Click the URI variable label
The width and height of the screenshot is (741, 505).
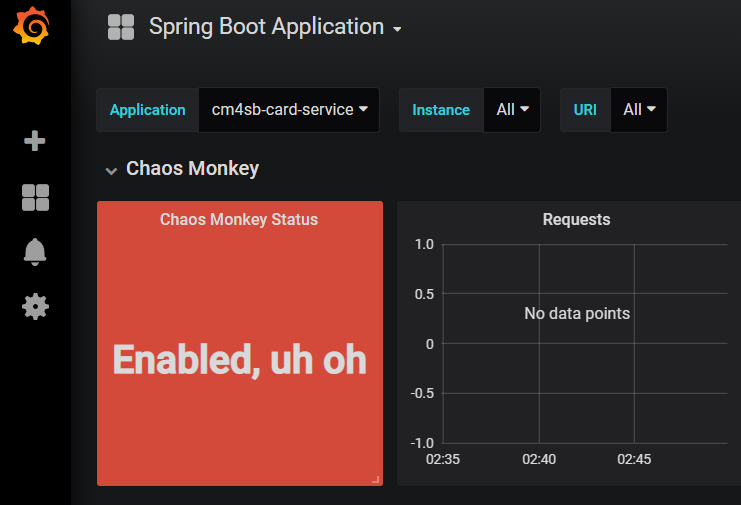click(585, 110)
